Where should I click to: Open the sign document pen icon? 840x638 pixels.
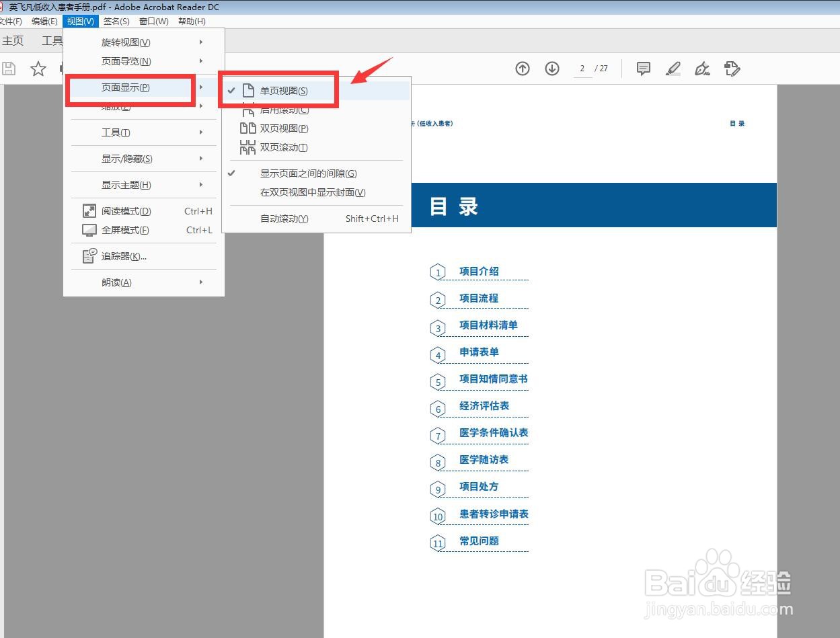pyautogui.click(x=703, y=69)
